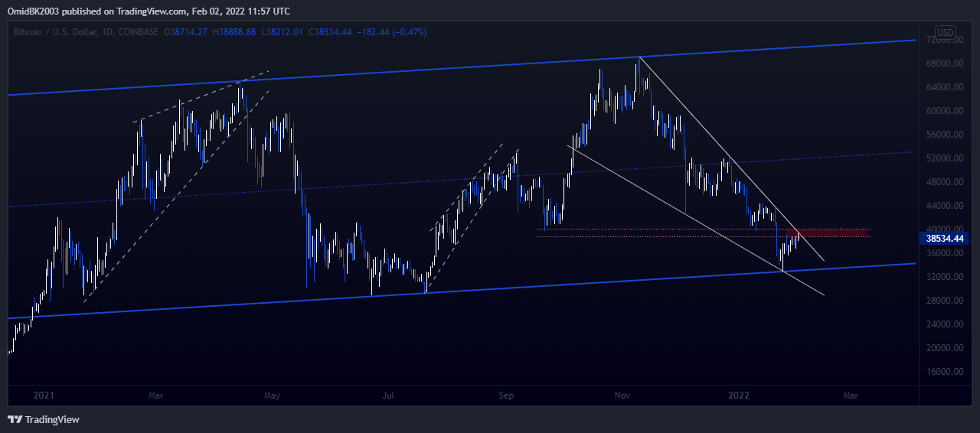Click the 24000.00 price axis label
The height and width of the screenshot is (433, 980).
coord(946,324)
